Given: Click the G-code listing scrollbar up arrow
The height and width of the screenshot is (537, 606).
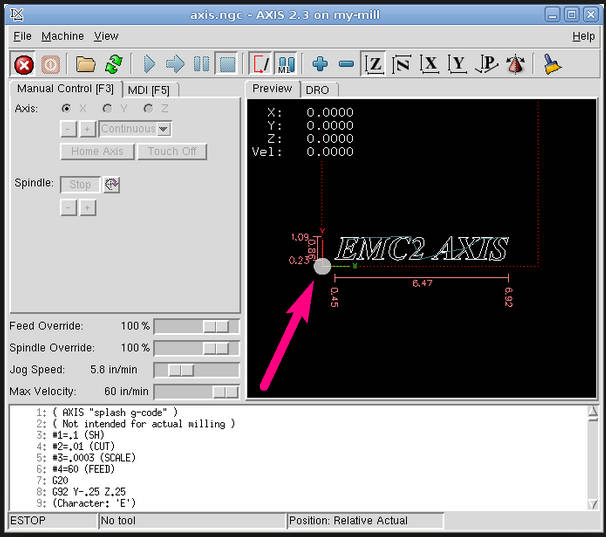Looking at the screenshot, I should pos(592,411).
